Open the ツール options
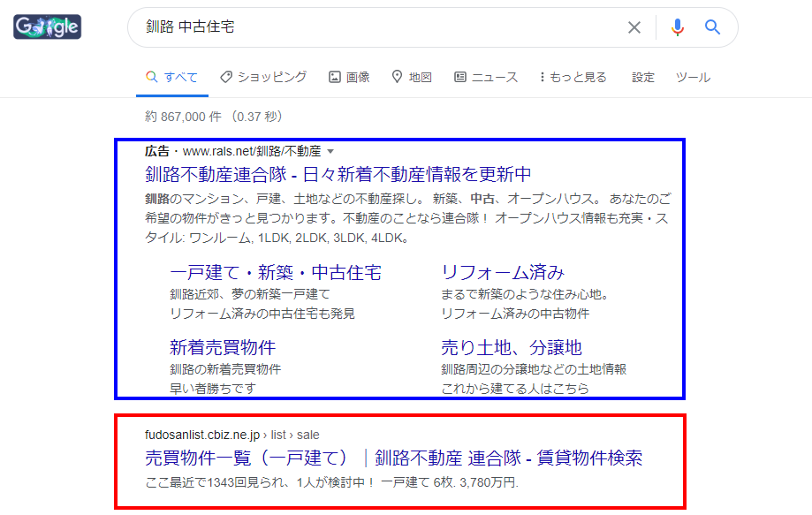812x515 pixels. point(693,78)
